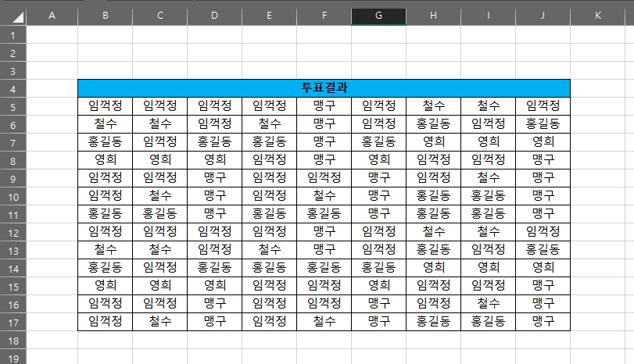This screenshot has height=364, width=634.
Task: Click cell D15 containing 영희
Action: pyautogui.click(x=214, y=286)
